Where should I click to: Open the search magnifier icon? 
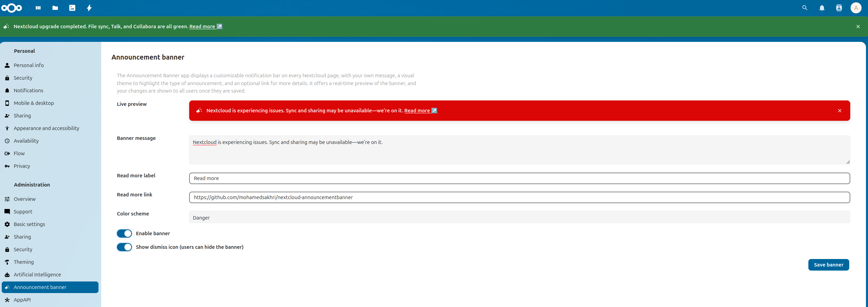coord(805,8)
